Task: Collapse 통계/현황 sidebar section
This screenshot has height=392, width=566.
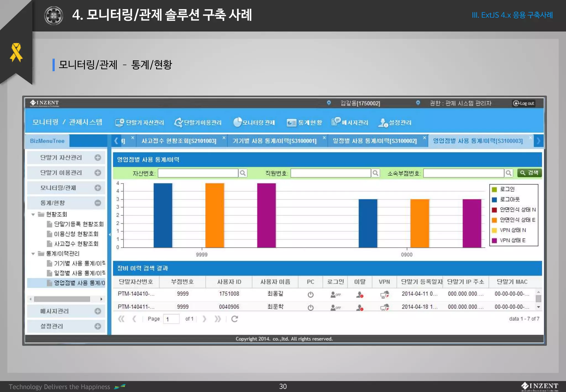Action: click(x=98, y=203)
